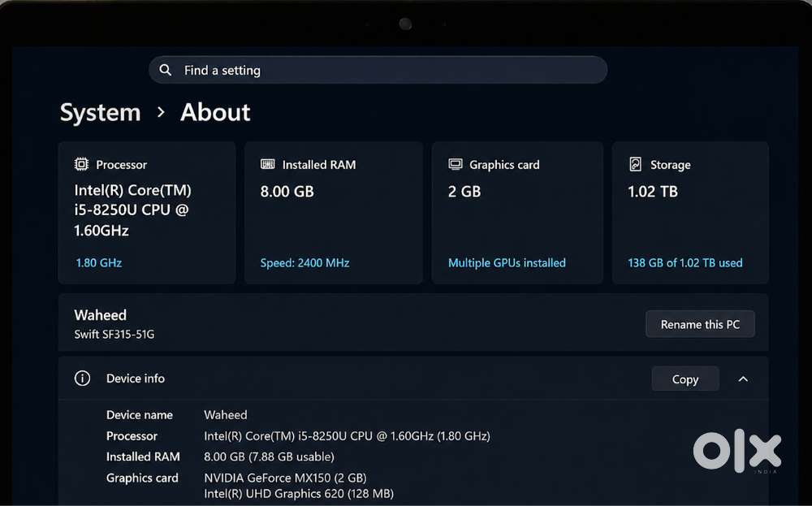Click the Graphics card row label in Device info
The width and height of the screenshot is (812, 506).
click(x=142, y=478)
